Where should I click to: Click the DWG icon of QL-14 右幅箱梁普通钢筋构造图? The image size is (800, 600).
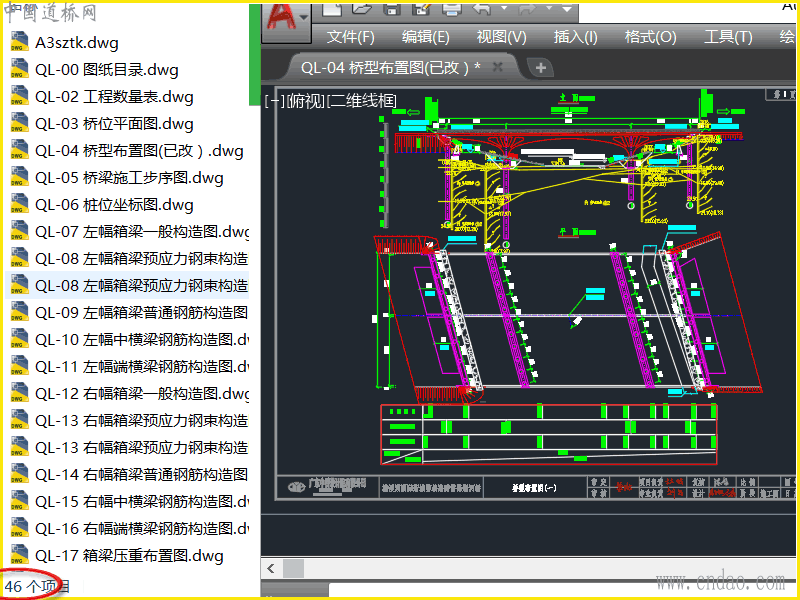click(x=19, y=474)
